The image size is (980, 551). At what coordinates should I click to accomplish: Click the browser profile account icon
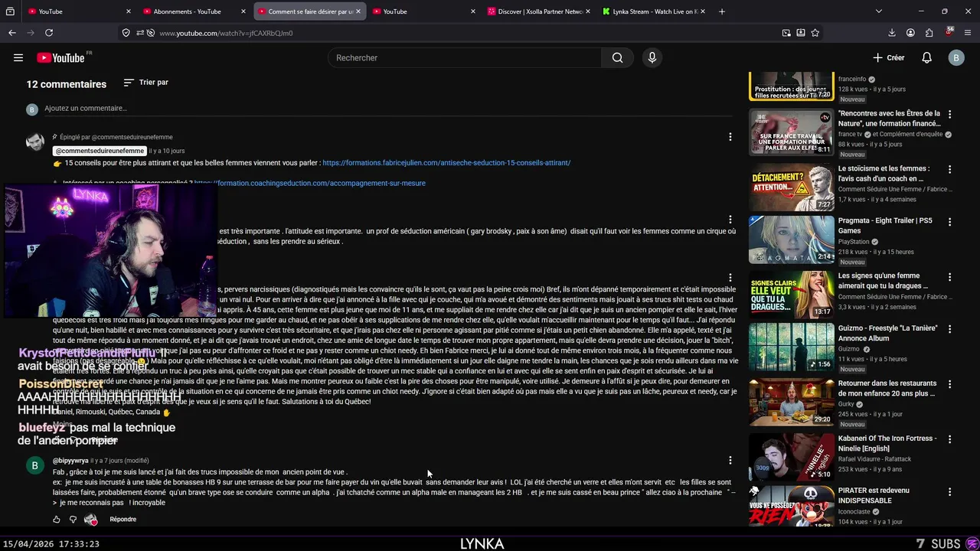coord(910,33)
